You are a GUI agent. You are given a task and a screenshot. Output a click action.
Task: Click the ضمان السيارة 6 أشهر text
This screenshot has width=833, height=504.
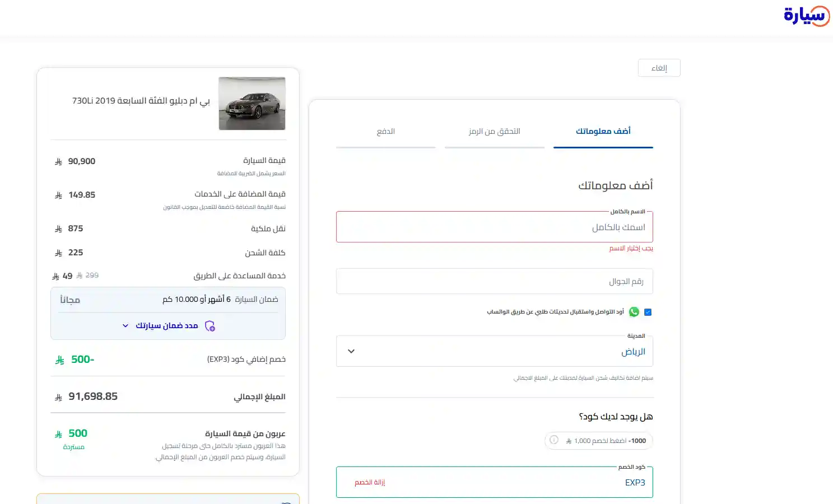(x=220, y=300)
